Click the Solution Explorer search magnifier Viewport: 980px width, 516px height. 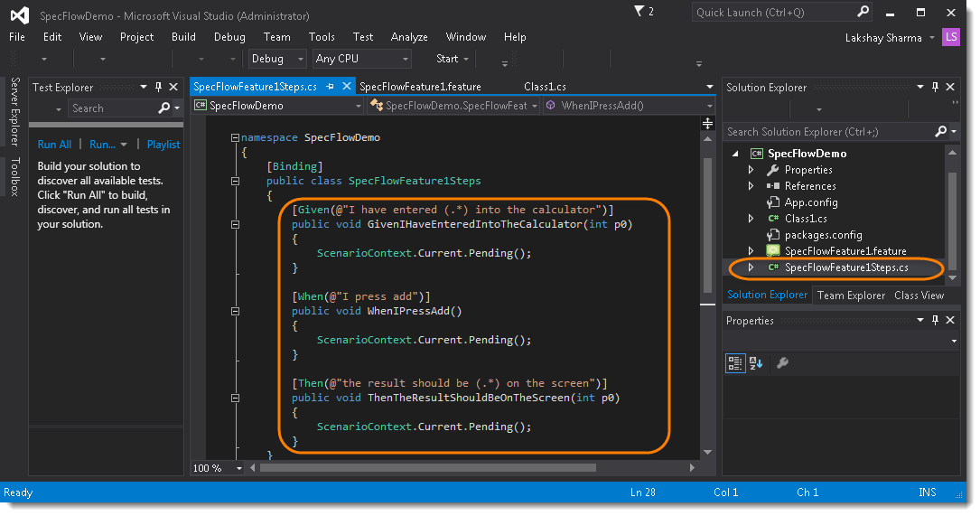pyautogui.click(x=940, y=131)
